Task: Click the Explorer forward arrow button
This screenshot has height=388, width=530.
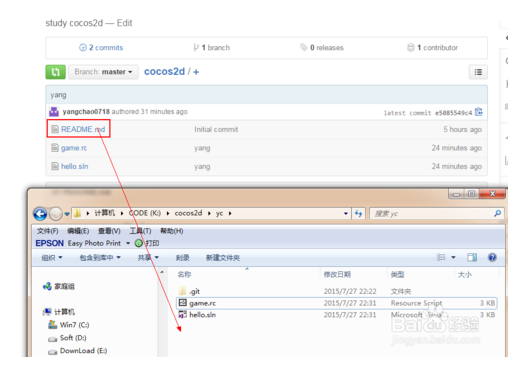Action: 56,214
